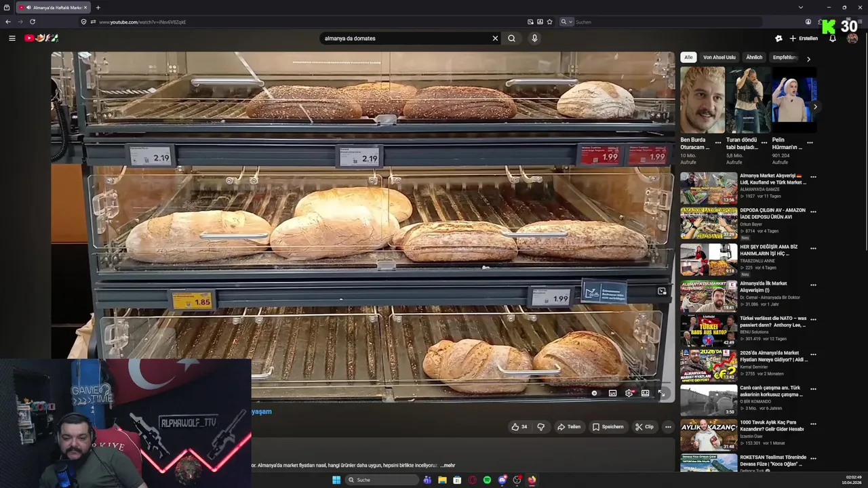Bookmark this page with star icon
The height and width of the screenshot is (488, 868).
549,22
